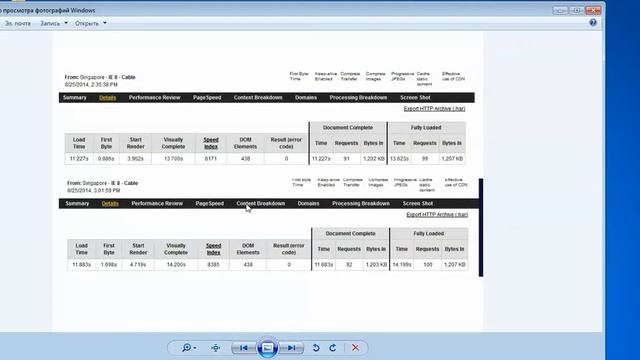Image resolution: width=640 pixels, height=360 pixels.
Task: Open Content Breakdown in 3:01 PM test
Action: (x=261, y=203)
